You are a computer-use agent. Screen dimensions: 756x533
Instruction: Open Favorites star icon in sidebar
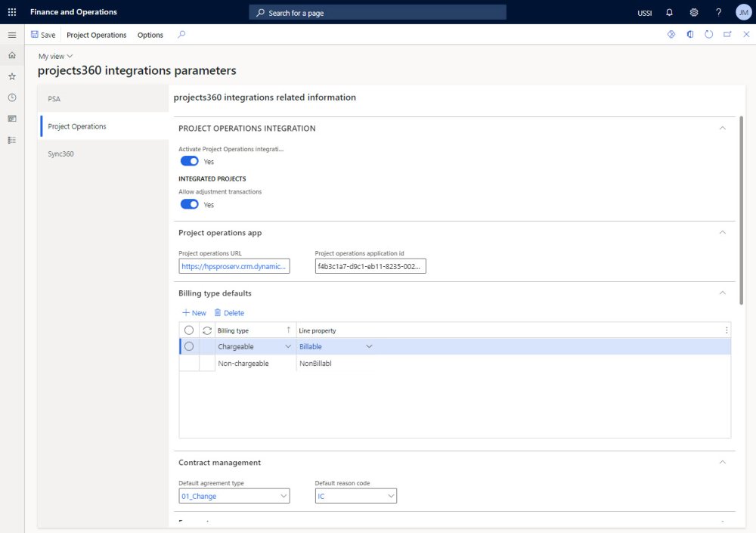(12, 76)
